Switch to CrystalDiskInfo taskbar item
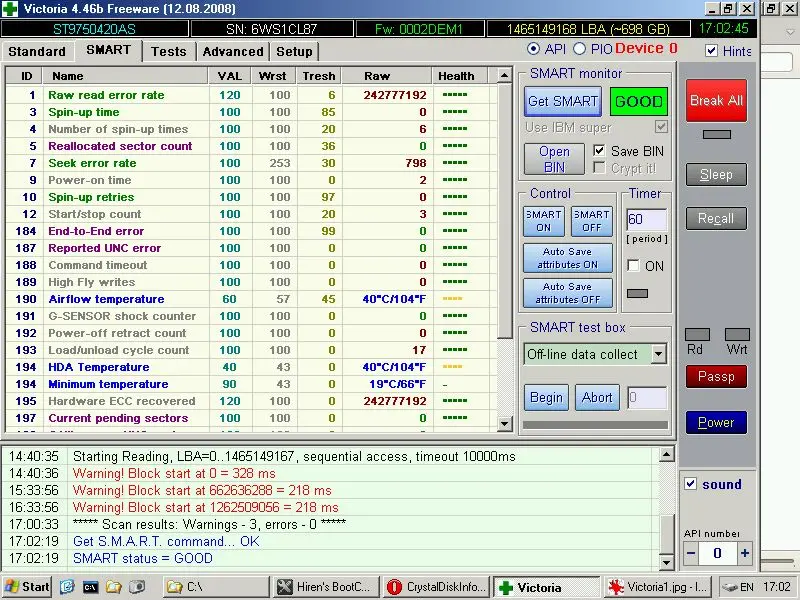 [x=437, y=587]
